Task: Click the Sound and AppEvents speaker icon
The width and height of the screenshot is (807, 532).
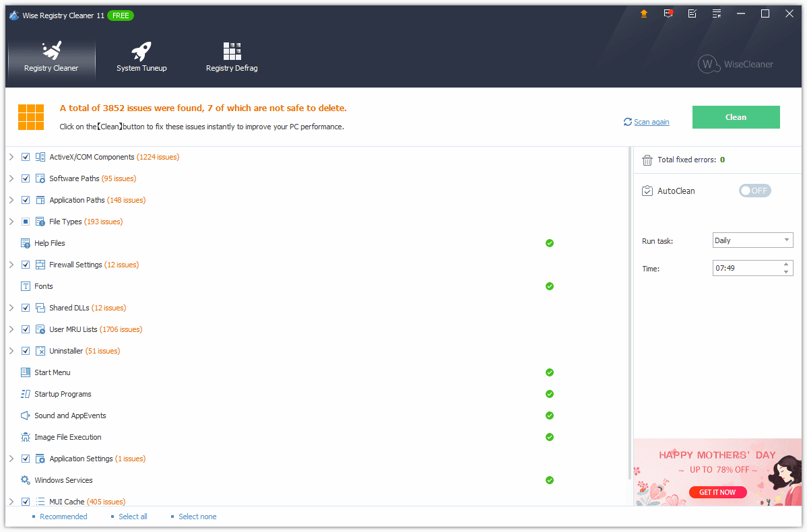Action: 26,415
